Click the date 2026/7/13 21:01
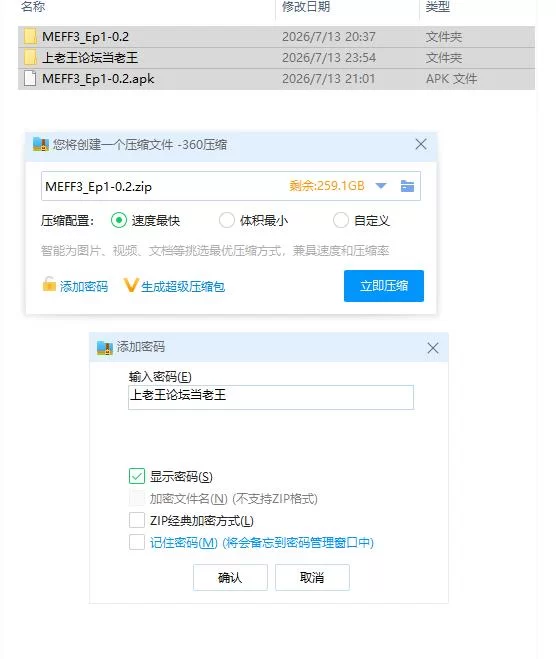This screenshot has height=659, width=556. click(x=329, y=79)
